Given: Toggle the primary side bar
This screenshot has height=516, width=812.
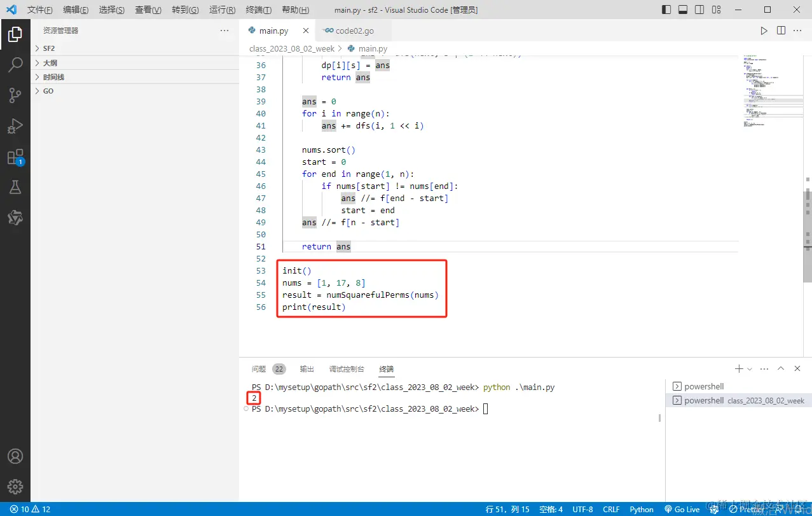Looking at the screenshot, I should [666, 10].
